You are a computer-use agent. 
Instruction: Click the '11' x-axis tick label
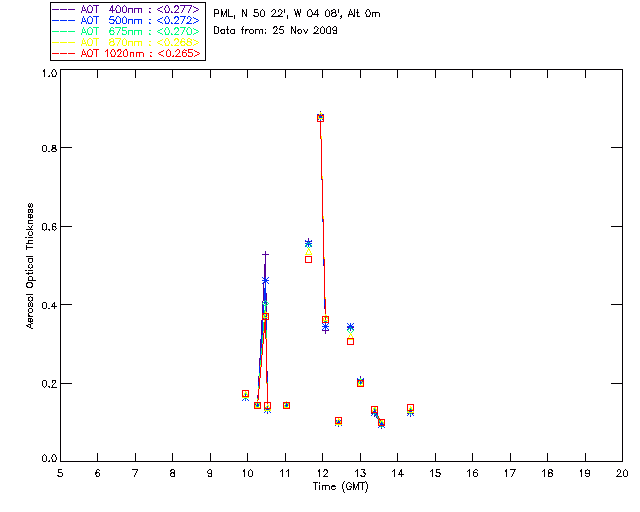point(285,473)
